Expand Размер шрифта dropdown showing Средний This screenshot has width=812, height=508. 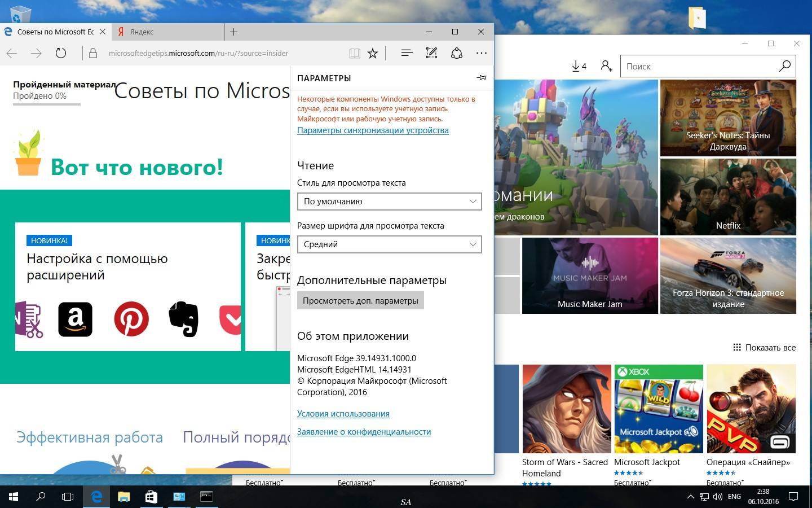389,244
